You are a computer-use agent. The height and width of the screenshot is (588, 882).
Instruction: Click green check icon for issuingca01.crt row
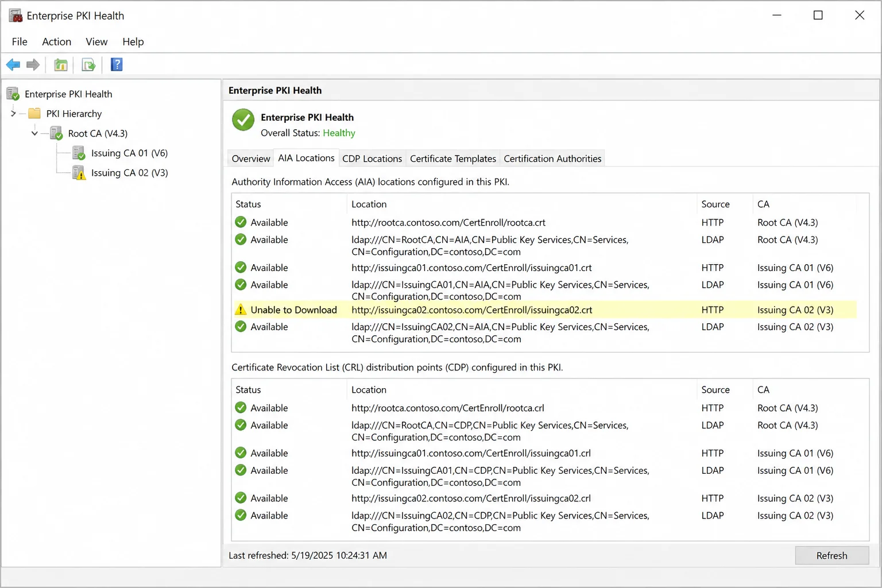(x=241, y=268)
